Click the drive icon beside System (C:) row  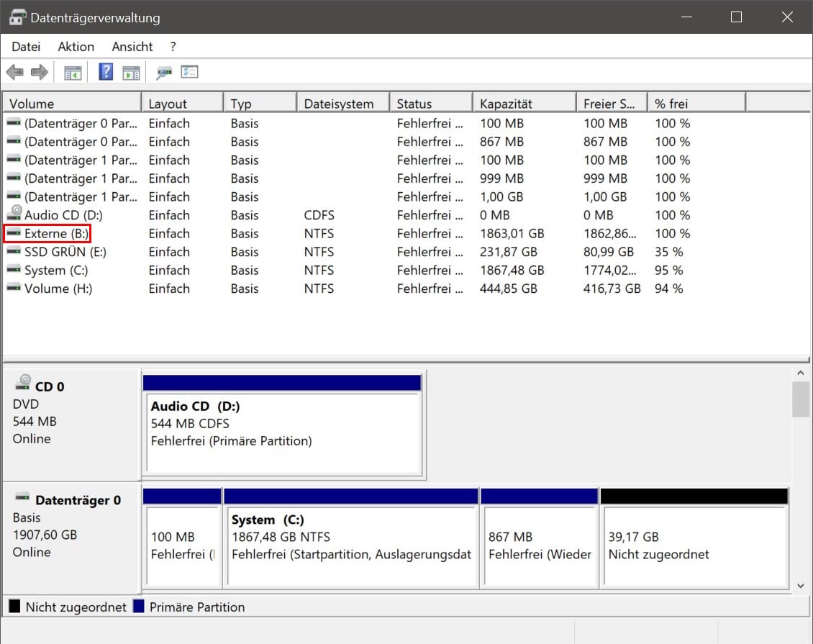[14, 270]
